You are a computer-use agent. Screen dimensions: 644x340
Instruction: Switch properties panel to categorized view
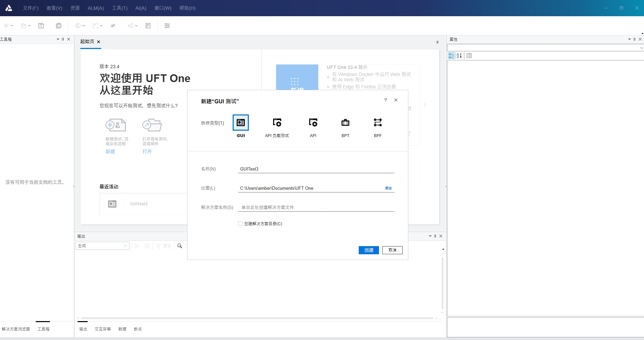point(451,56)
